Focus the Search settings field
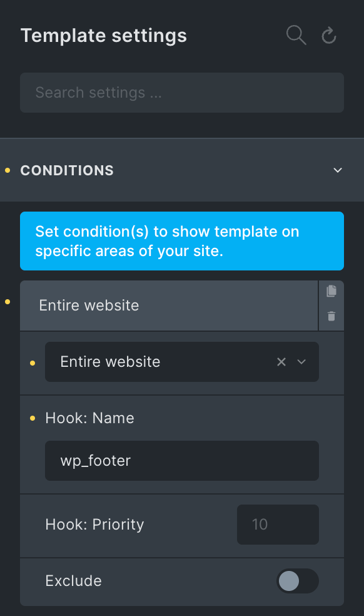364x616 pixels. [182, 93]
